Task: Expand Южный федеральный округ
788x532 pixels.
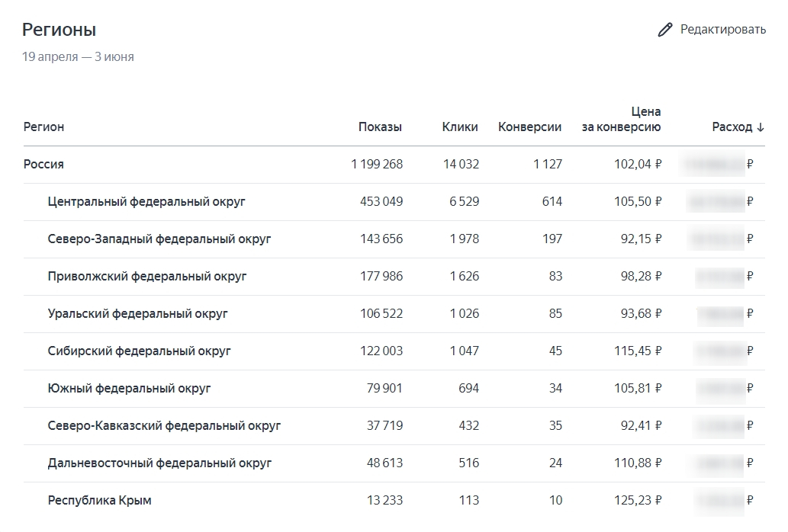Action: (129, 389)
